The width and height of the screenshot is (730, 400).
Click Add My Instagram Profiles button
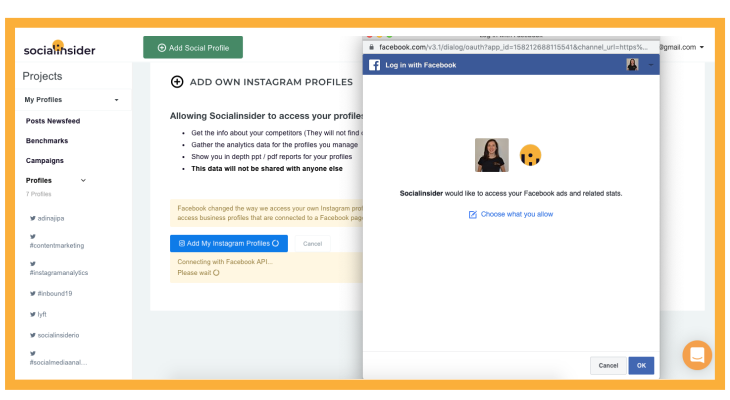point(229,243)
